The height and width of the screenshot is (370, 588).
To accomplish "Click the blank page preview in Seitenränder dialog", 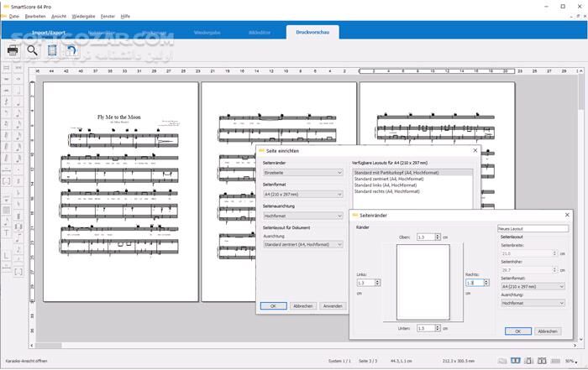I will click(x=423, y=283).
